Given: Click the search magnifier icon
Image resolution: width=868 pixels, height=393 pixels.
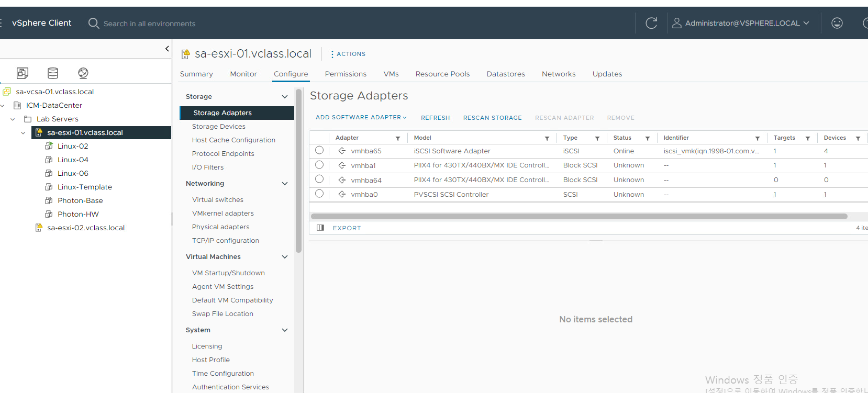Looking at the screenshot, I should [94, 23].
